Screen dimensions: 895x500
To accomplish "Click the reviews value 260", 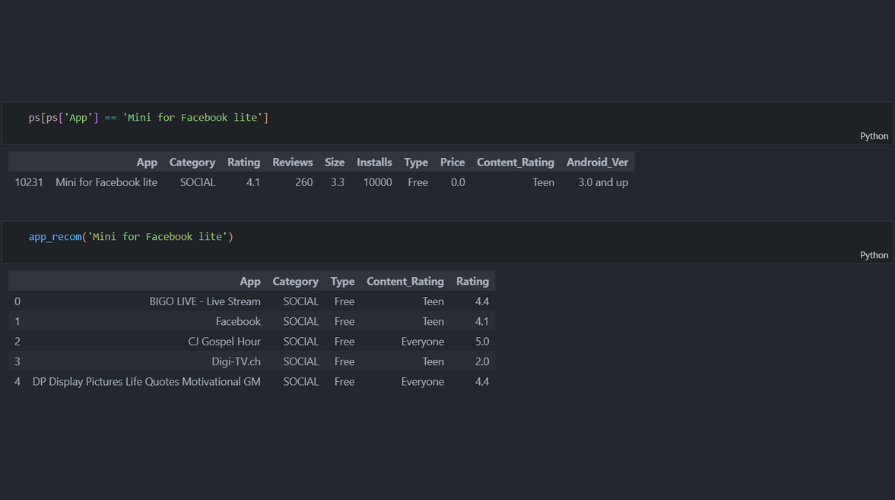I will point(304,182).
